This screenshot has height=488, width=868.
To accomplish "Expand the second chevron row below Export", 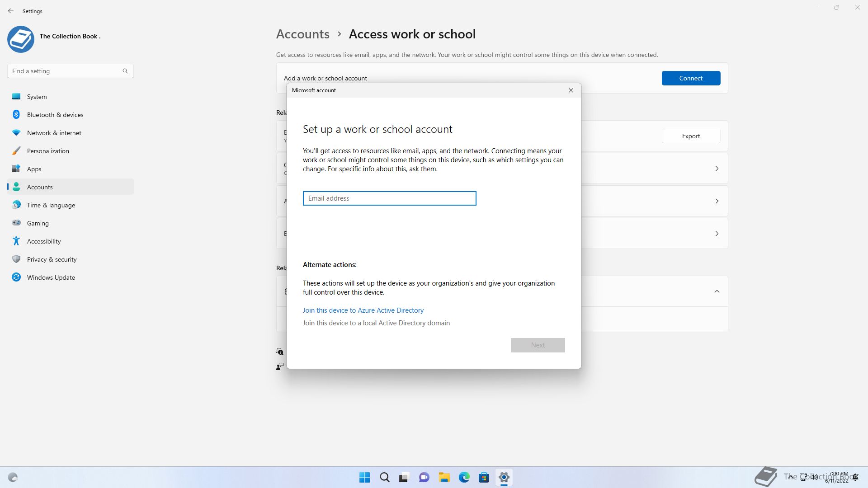I will point(717,201).
